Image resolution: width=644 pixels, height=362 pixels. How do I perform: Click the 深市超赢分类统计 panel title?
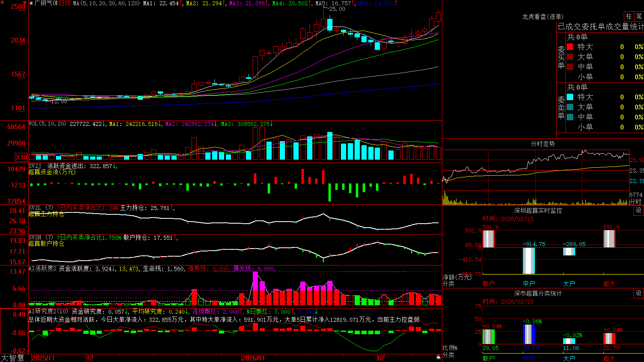pos(538,293)
